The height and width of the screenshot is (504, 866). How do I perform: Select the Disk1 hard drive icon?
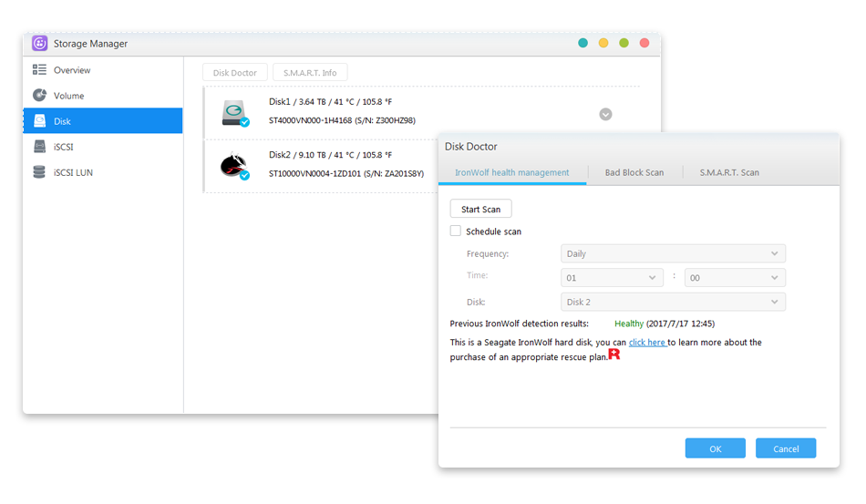point(235,113)
